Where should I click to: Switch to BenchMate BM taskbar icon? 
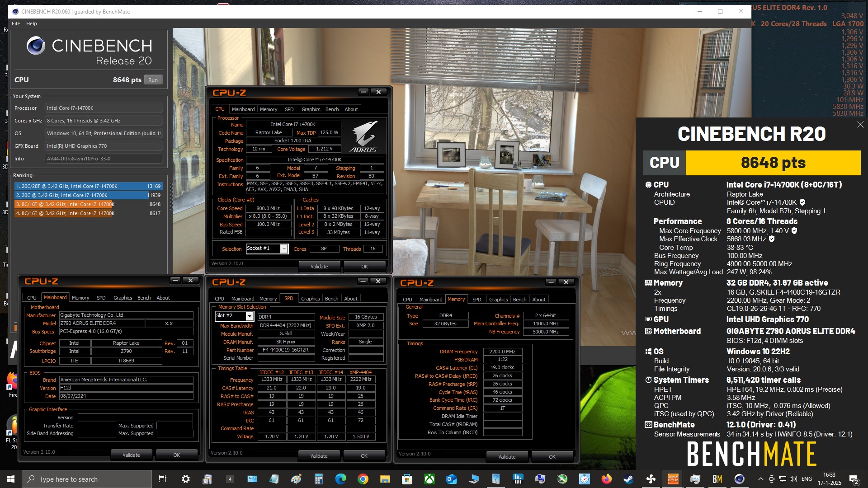click(x=717, y=479)
